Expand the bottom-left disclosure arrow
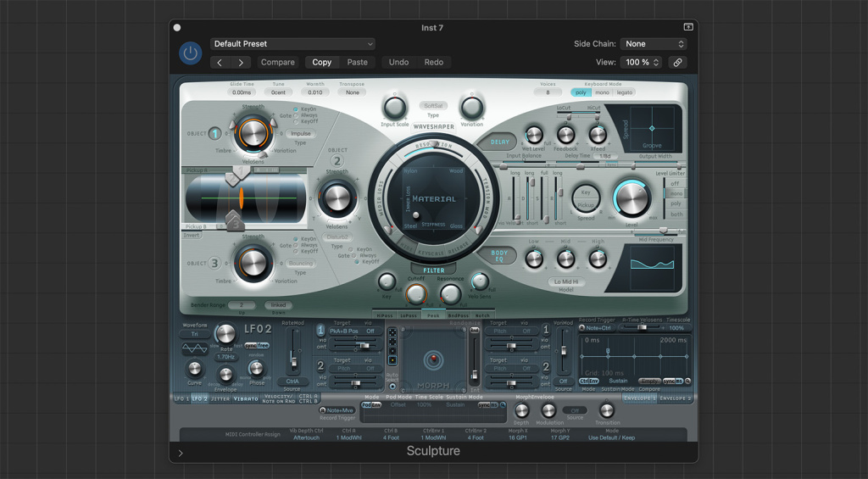Screen dimensions: 868x479 point(181,453)
